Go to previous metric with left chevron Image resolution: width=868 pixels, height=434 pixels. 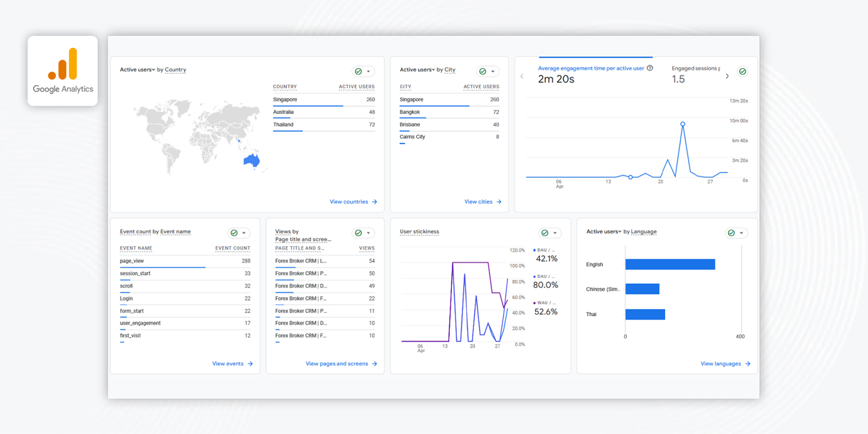click(x=522, y=76)
